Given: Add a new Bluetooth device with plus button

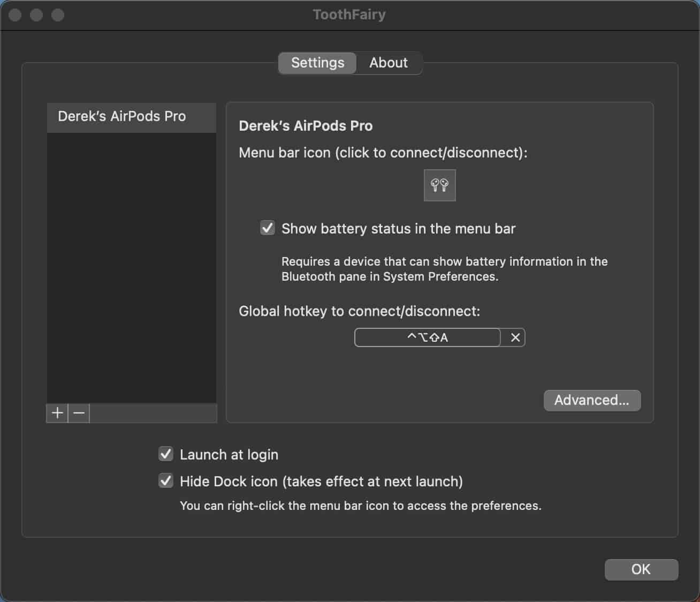Looking at the screenshot, I should tap(57, 413).
